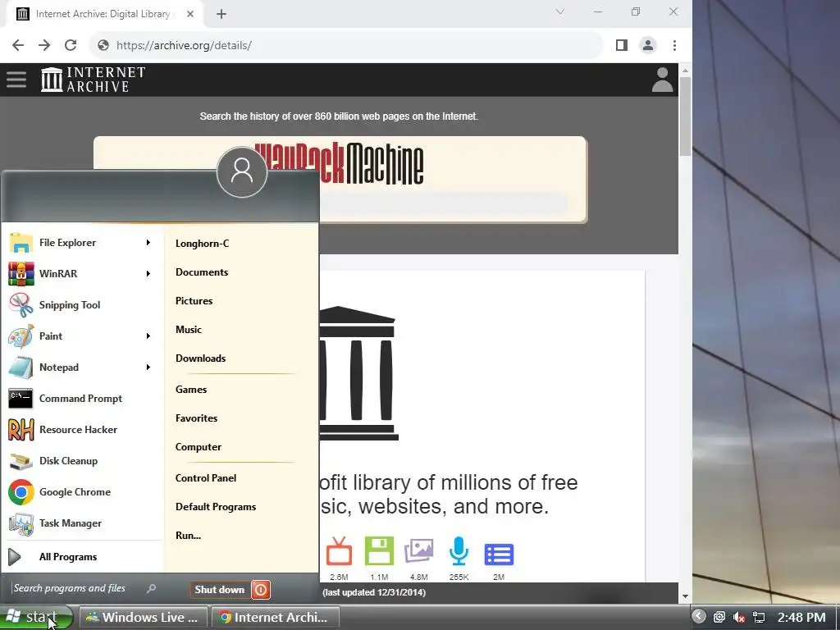The image size is (840, 630).
Task: Click the Internet Archive user avatar icon
Action: pos(662,80)
